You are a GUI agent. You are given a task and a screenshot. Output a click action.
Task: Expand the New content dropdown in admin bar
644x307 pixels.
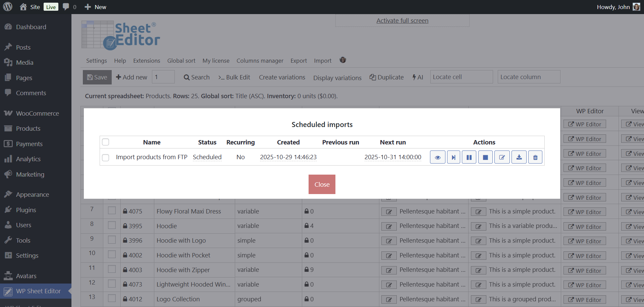click(x=96, y=7)
